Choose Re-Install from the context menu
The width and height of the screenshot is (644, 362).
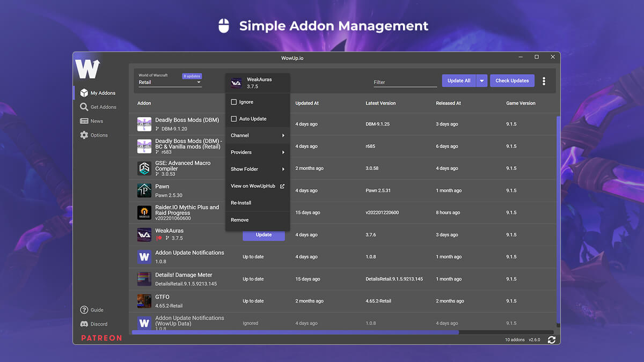click(x=258, y=203)
